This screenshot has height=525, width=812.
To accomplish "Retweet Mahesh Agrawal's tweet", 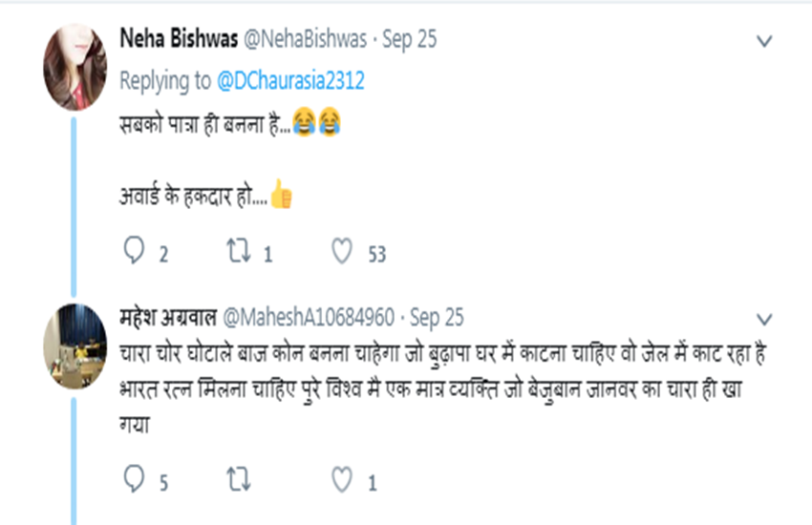I will (238, 481).
